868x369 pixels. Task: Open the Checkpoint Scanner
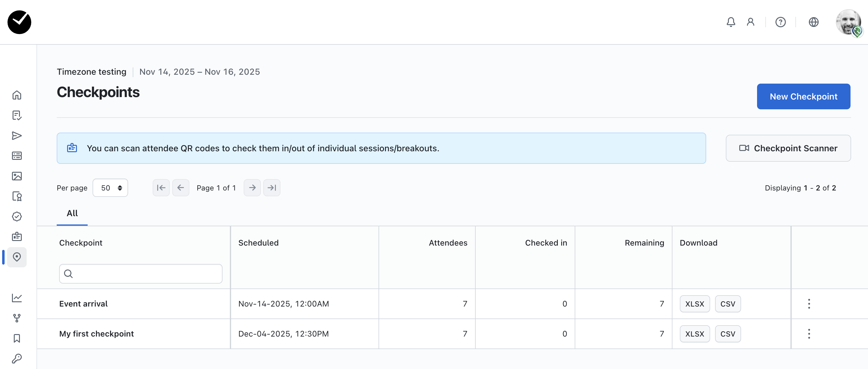click(x=788, y=148)
